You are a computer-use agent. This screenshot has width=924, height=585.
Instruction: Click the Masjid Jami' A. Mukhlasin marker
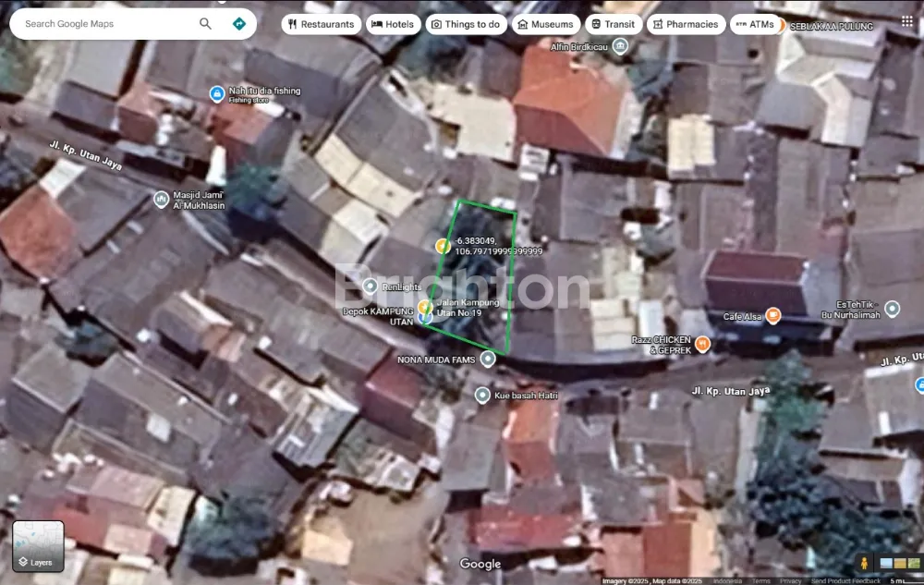162,199
